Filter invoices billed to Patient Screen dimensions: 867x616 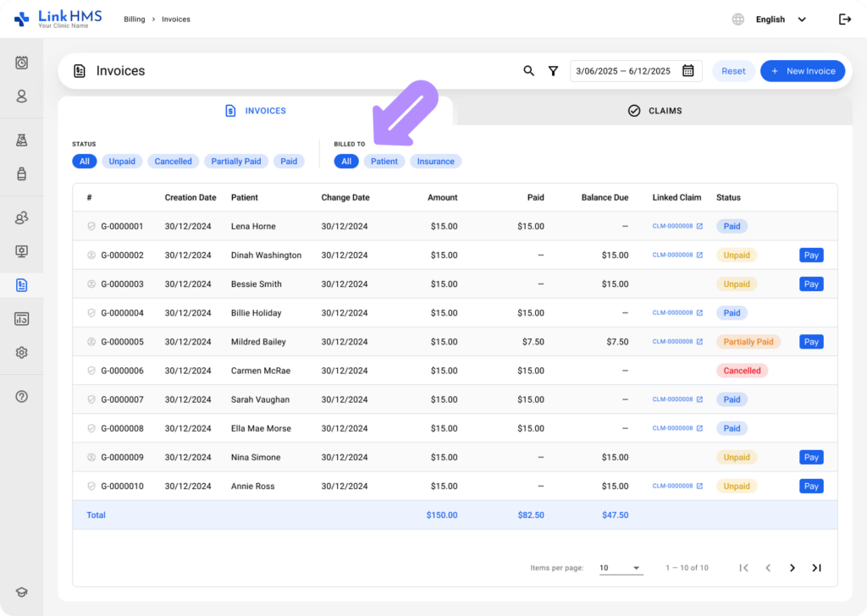point(384,162)
